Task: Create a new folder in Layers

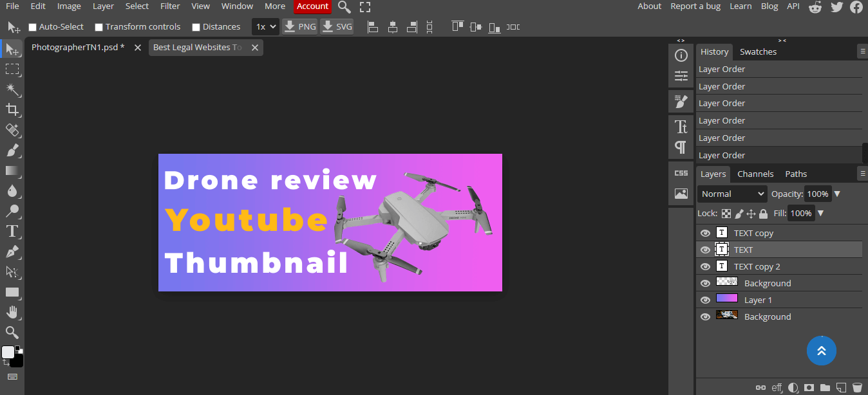Action: (x=825, y=388)
